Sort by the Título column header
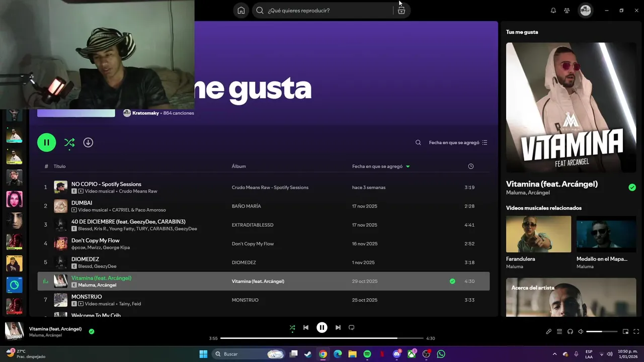644x362 pixels. tap(59, 166)
